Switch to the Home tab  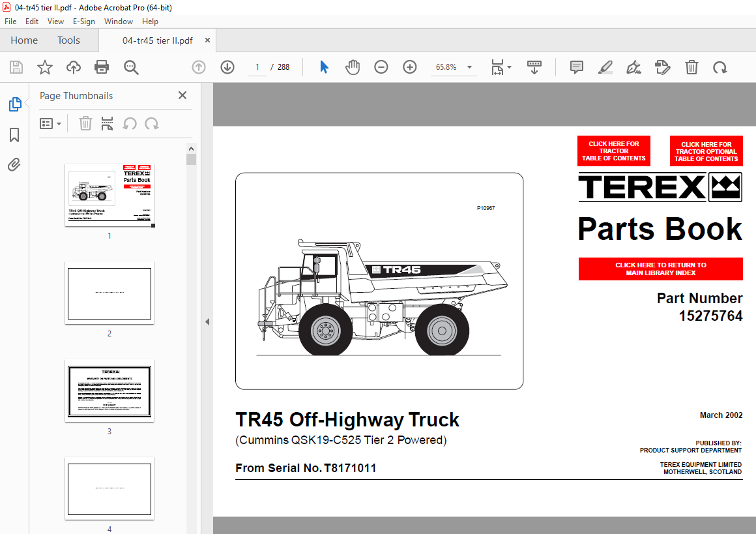click(x=24, y=40)
